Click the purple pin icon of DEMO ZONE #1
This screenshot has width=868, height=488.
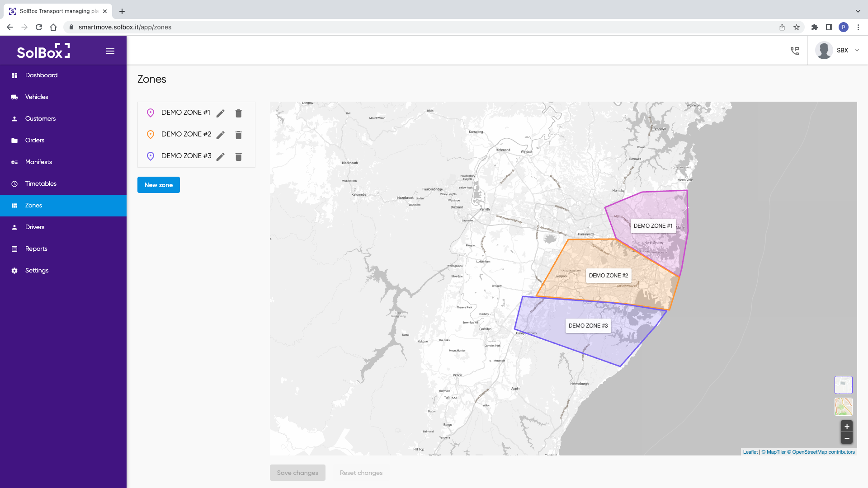click(151, 113)
